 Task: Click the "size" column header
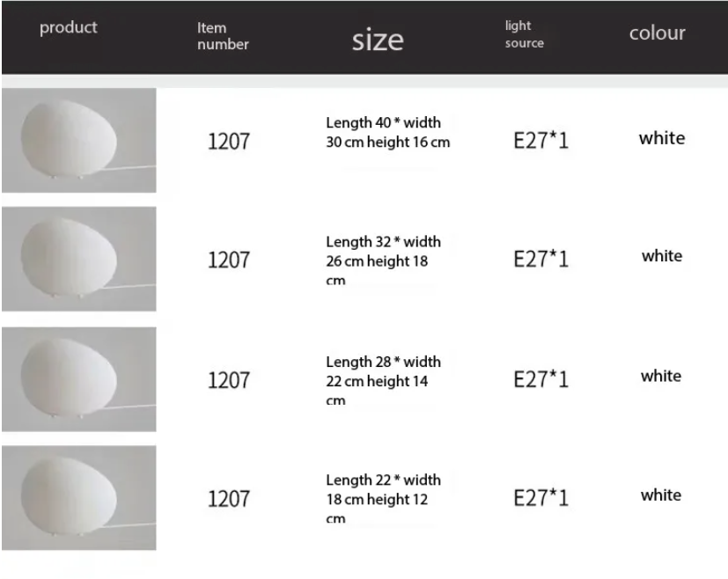[378, 39]
